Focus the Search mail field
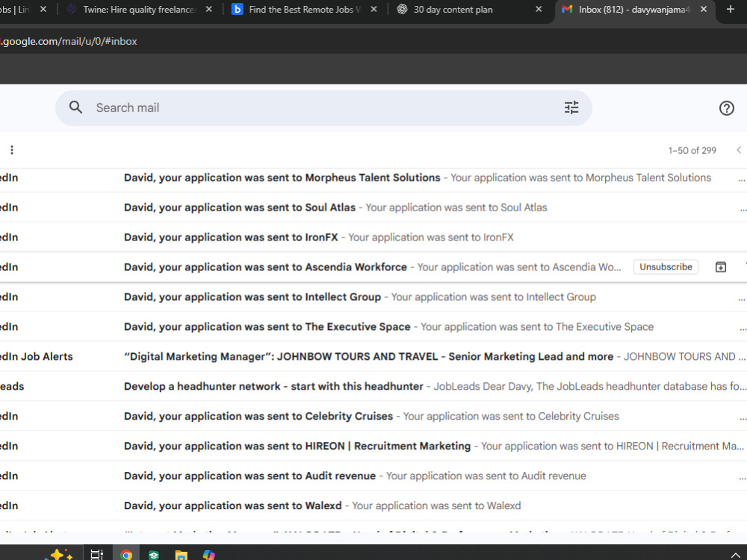This screenshot has height=560, width=747. pos(324,108)
